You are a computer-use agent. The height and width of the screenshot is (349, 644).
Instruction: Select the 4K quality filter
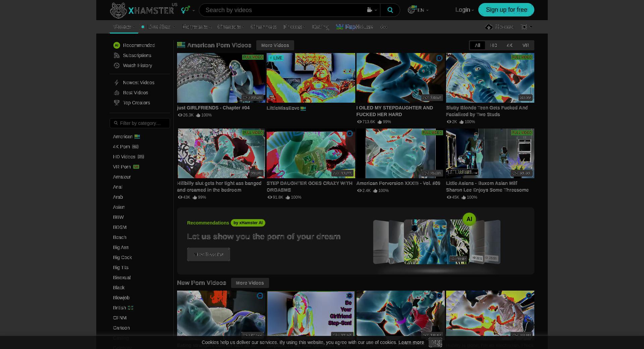tap(509, 45)
